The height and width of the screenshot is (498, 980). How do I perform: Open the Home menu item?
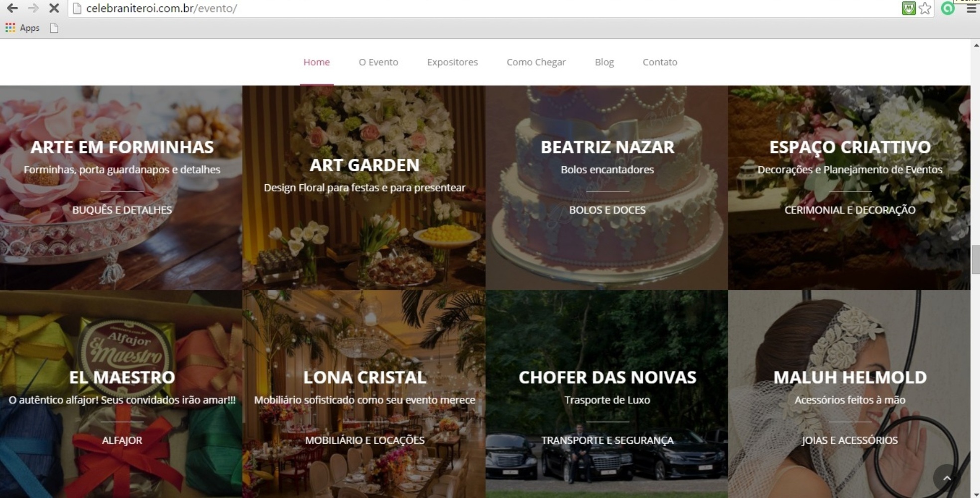(317, 62)
